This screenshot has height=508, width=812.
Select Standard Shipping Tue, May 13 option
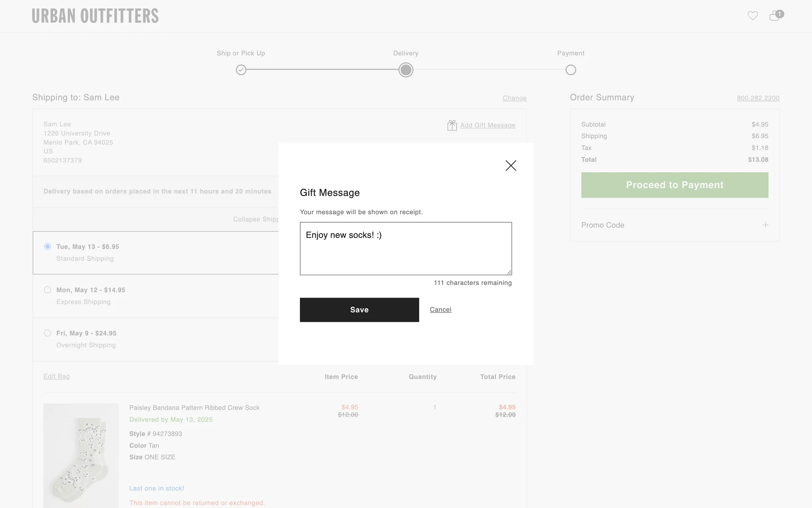tap(47, 246)
